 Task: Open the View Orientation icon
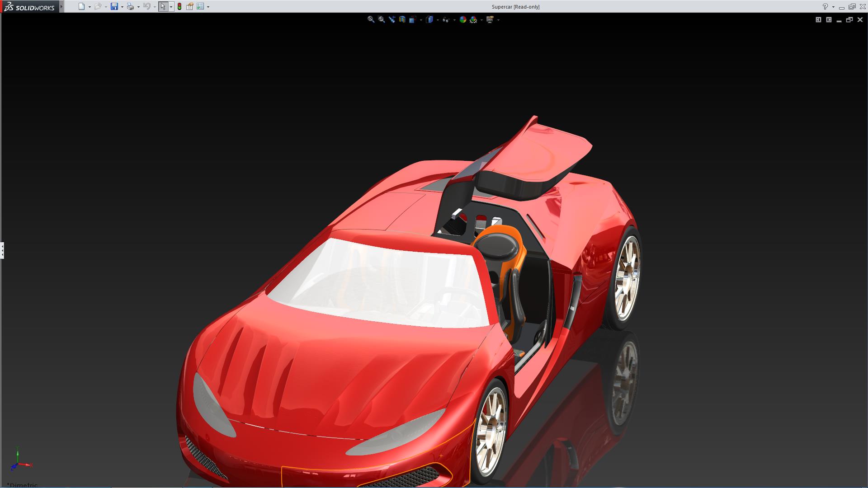pos(413,19)
